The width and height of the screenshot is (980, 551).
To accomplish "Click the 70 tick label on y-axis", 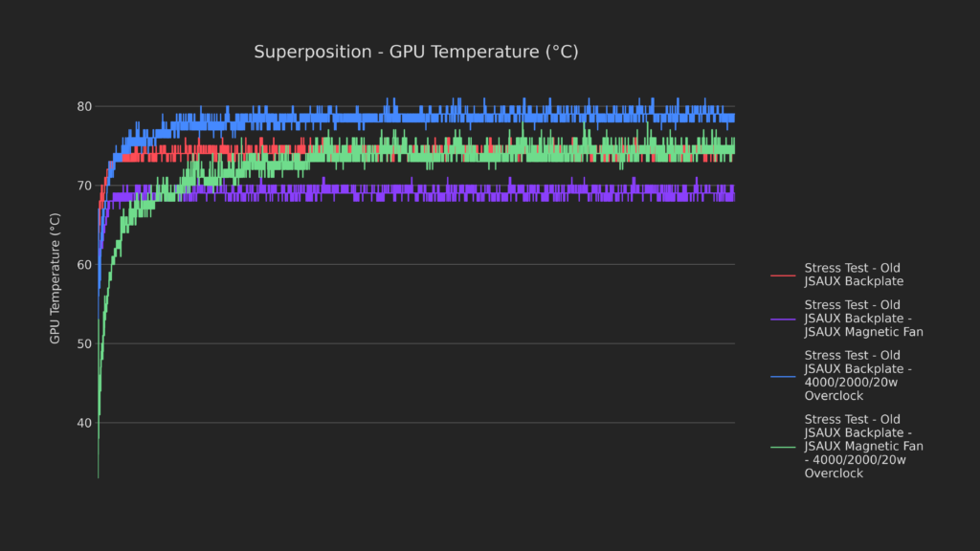I will (85, 186).
